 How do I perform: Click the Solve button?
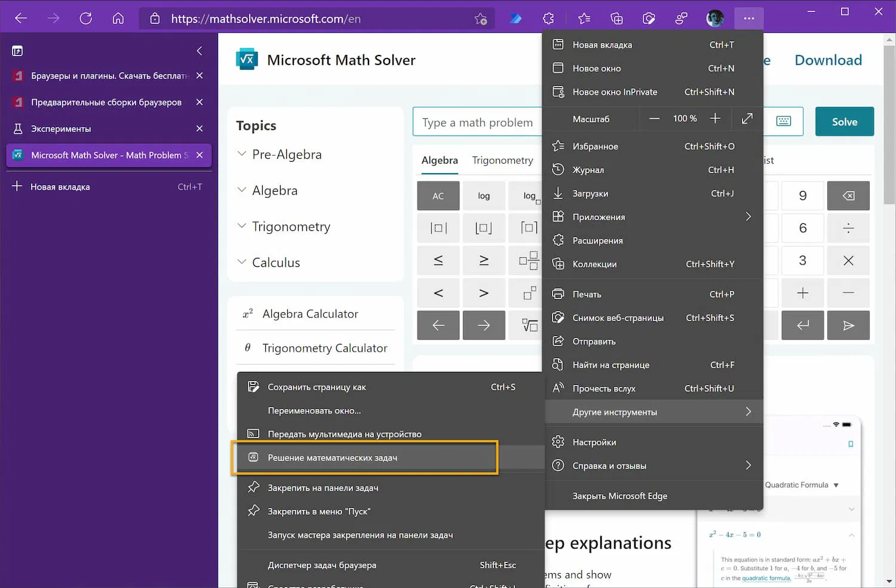tap(845, 122)
